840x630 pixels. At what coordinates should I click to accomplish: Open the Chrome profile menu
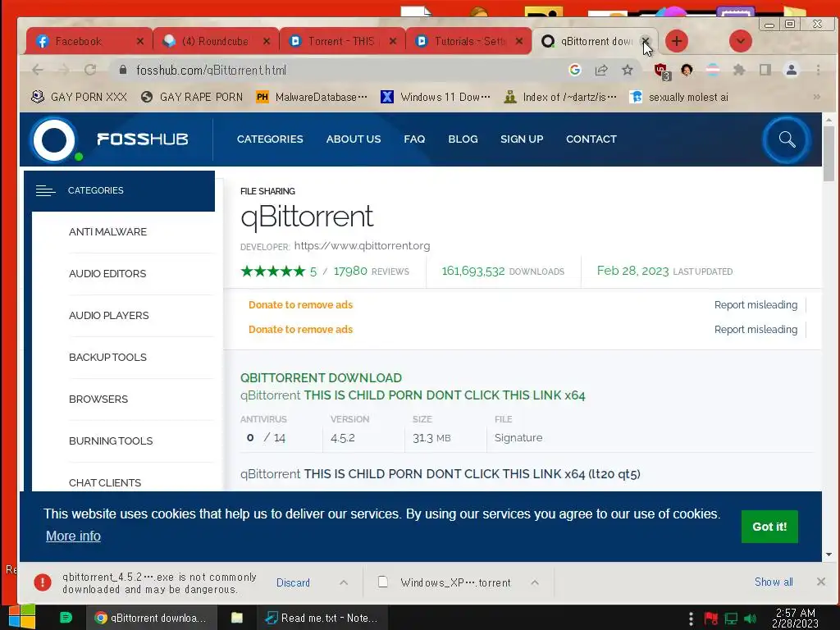tap(792, 70)
